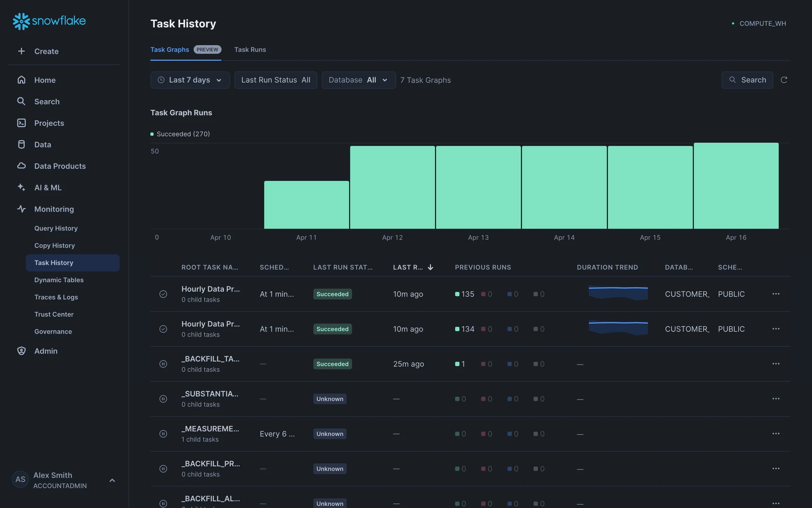Expand the Database All filter dropdown
Viewport: 812px width, 508px height.
tap(358, 80)
